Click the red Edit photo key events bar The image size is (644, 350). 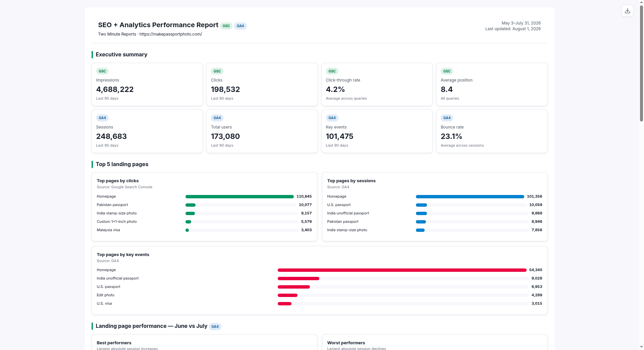[x=287, y=295]
